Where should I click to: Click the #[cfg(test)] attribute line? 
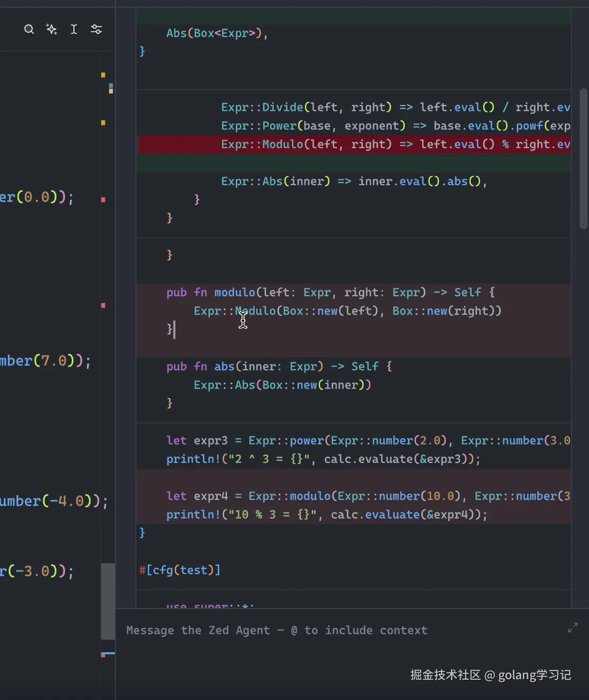click(x=180, y=570)
